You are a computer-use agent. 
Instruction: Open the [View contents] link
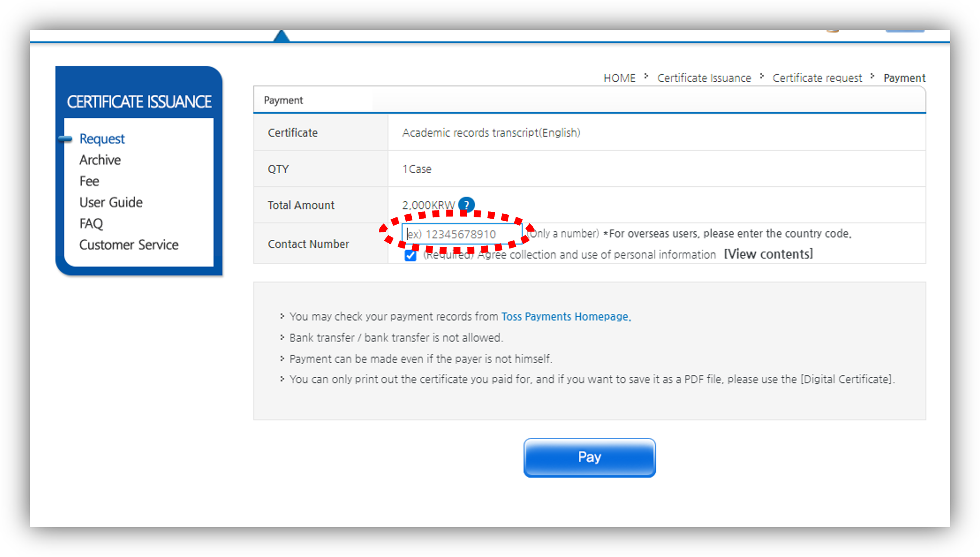[768, 254]
